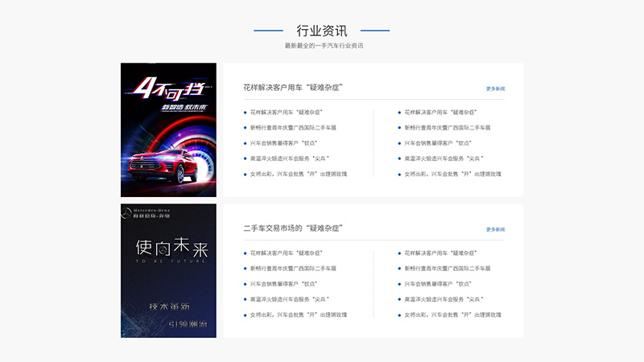Open top card left-column item 女将出彩
The width and height of the screenshot is (644, 362).
(x=299, y=174)
